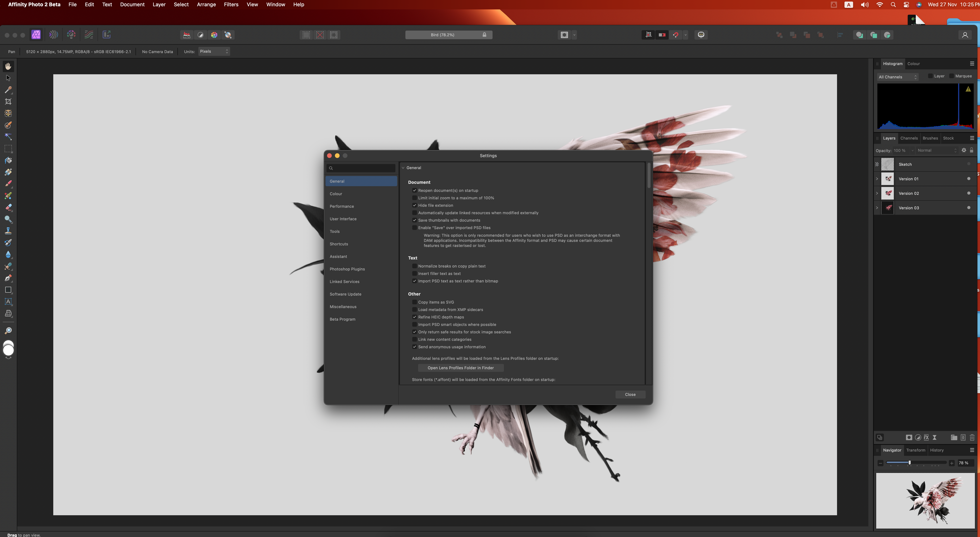Image resolution: width=980 pixels, height=537 pixels.
Task: Click Mask Layer icon in Layers panel
Action: pyautogui.click(x=909, y=437)
